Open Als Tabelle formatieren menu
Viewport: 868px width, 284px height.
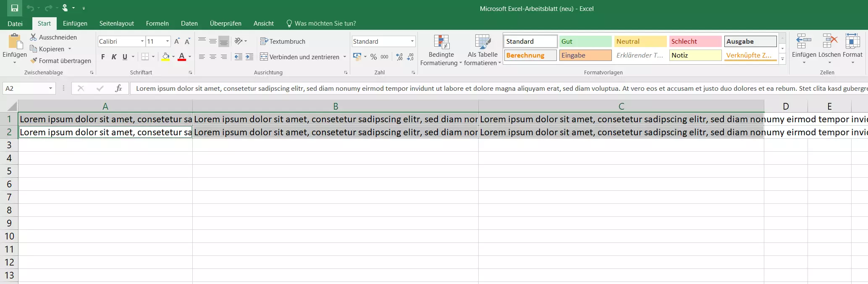(483, 50)
